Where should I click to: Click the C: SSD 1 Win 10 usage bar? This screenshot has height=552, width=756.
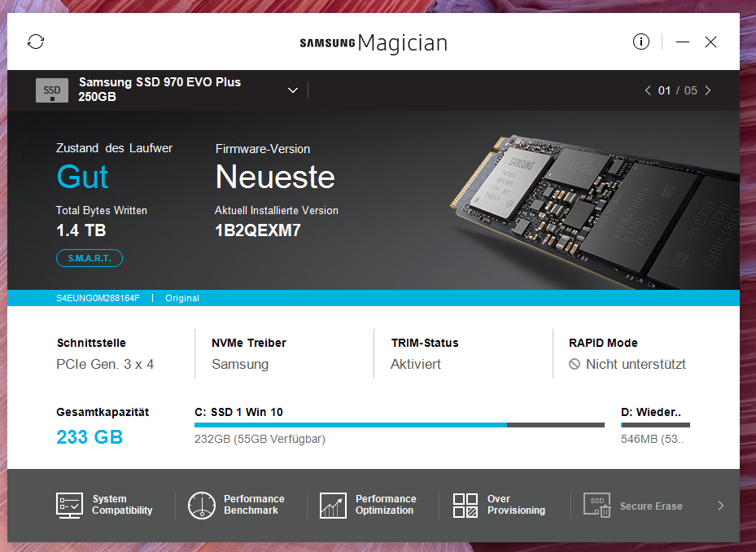tap(400, 425)
